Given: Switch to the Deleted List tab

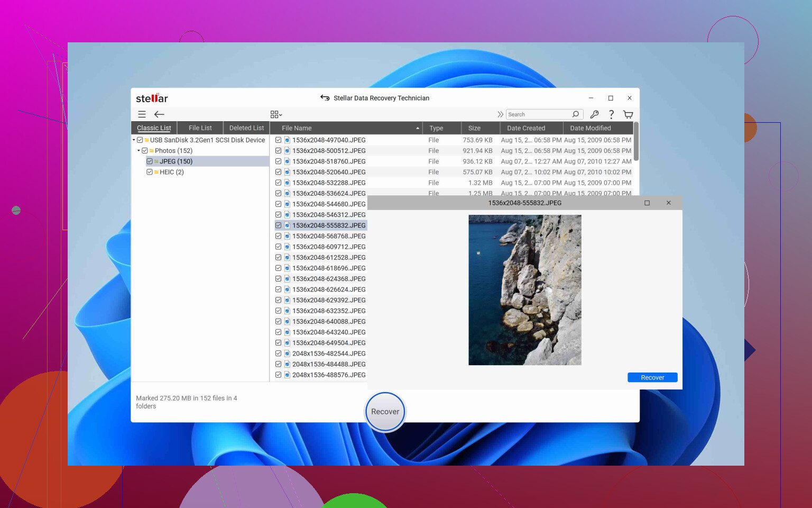Looking at the screenshot, I should [x=246, y=128].
